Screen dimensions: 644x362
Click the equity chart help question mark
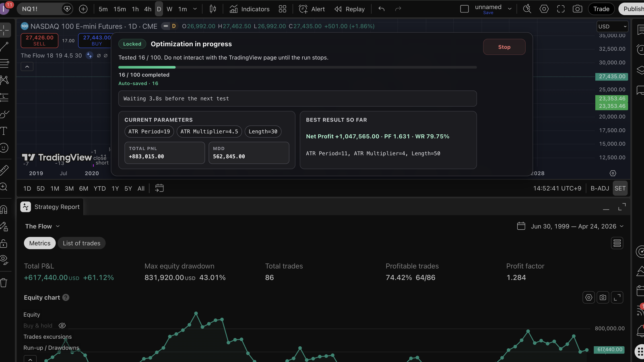pyautogui.click(x=66, y=298)
